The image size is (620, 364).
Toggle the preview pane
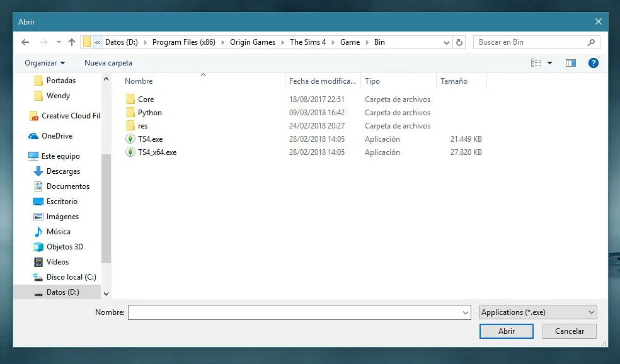[x=571, y=63]
